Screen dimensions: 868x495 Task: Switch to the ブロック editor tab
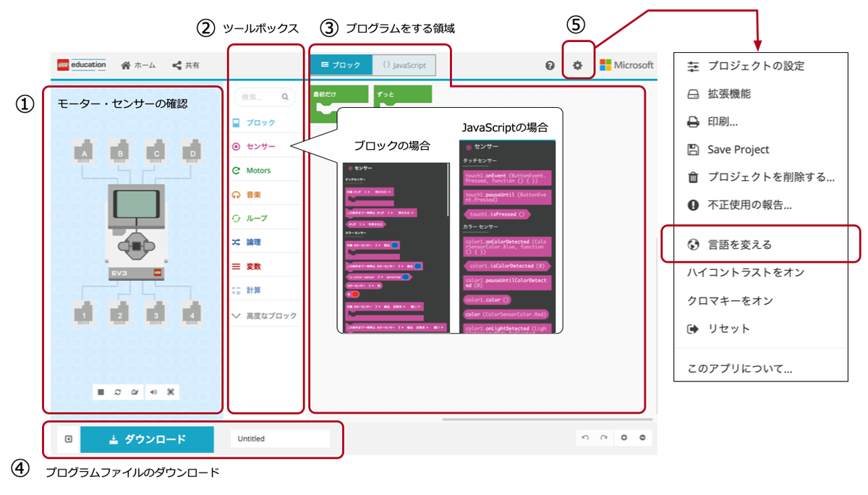point(341,65)
